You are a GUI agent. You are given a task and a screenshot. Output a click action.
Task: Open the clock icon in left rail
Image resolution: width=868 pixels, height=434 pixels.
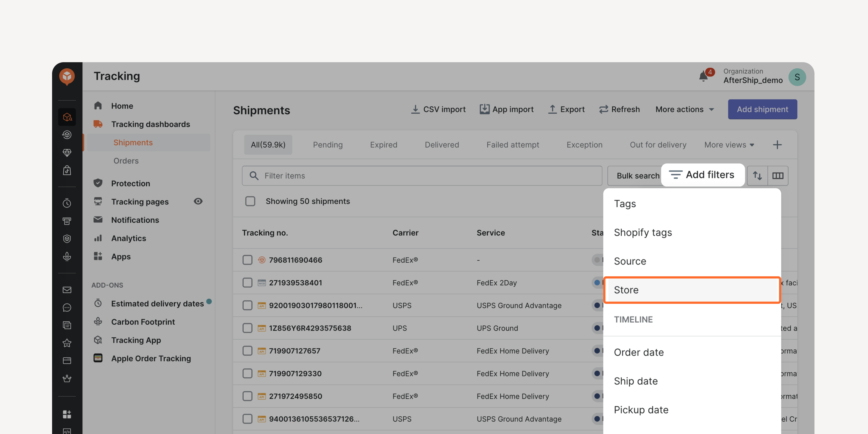click(67, 203)
